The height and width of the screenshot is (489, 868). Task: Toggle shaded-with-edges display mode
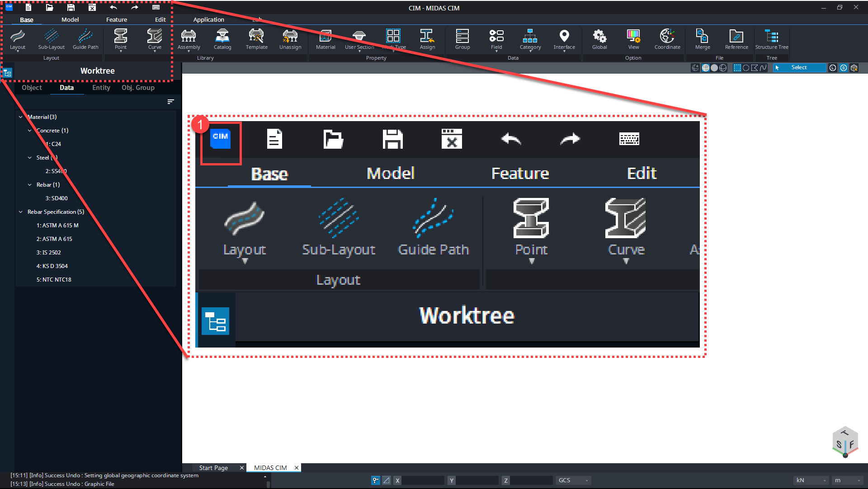click(x=706, y=68)
